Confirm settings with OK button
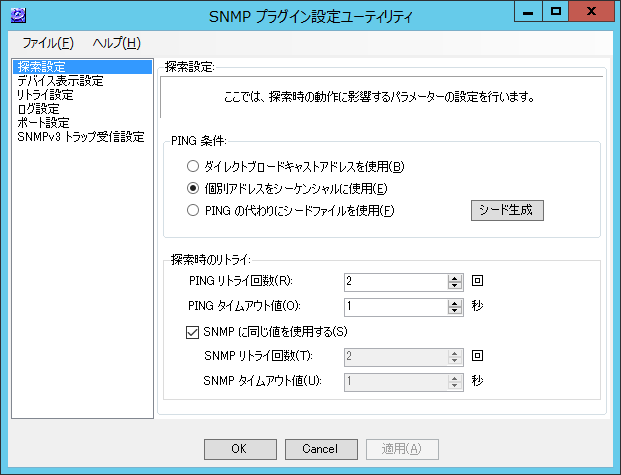Viewport: 621px width, 475px height. tap(240, 449)
